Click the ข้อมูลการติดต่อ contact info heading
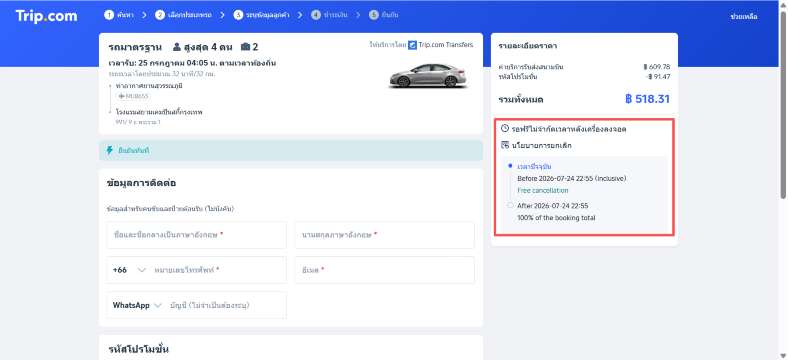The image size is (788, 360). click(x=141, y=183)
